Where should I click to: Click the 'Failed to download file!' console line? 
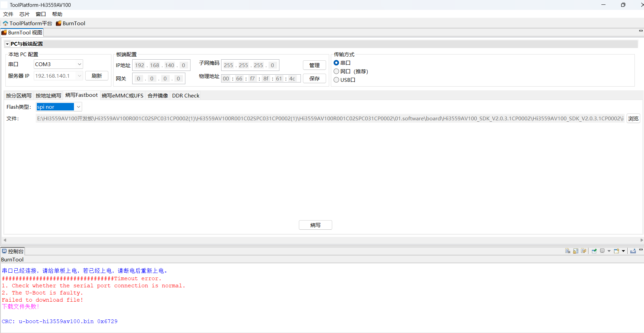tap(43, 300)
